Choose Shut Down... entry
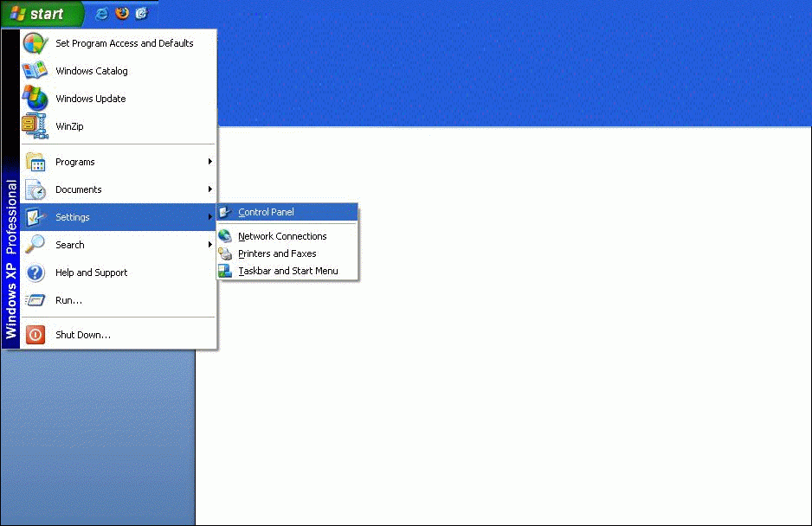The image size is (812, 526). (83, 335)
